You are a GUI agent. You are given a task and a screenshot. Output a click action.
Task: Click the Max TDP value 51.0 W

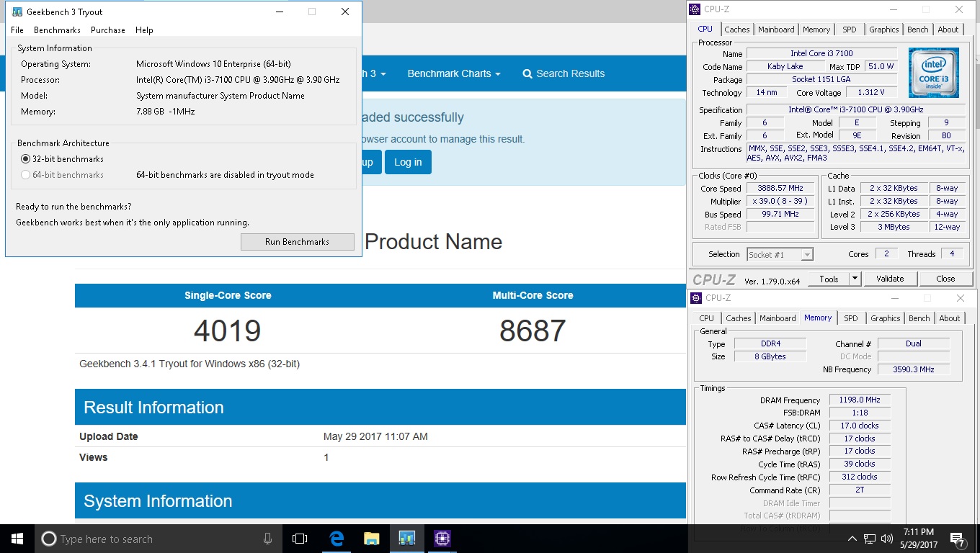(881, 67)
